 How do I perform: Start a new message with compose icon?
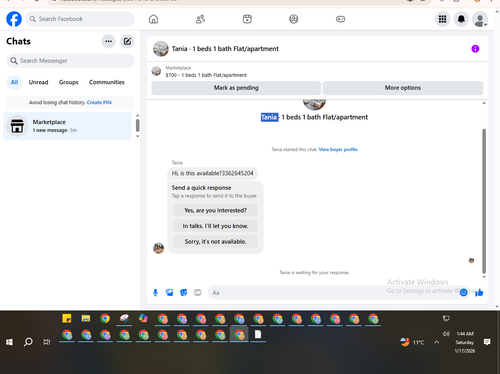[127, 41]
